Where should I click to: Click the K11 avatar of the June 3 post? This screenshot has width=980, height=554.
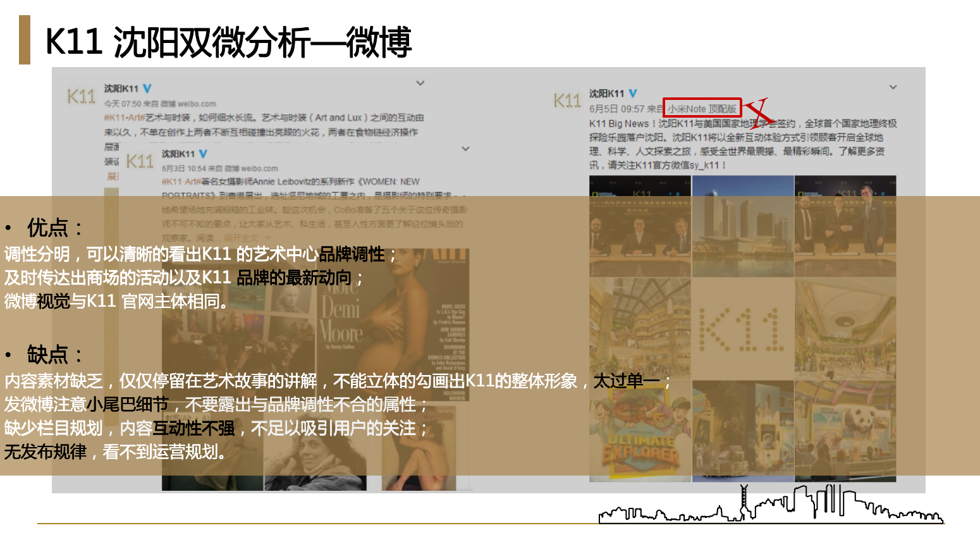pos(140,161)
